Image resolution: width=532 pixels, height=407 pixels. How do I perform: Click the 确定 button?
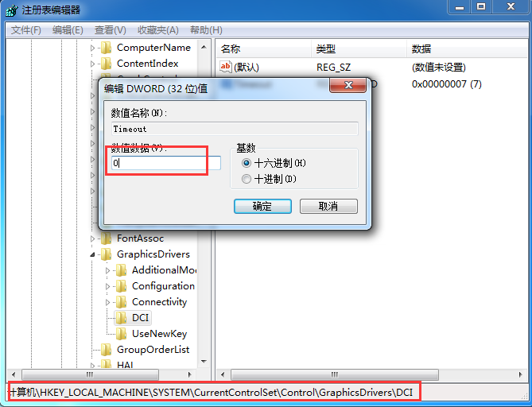tap(262, 206)
